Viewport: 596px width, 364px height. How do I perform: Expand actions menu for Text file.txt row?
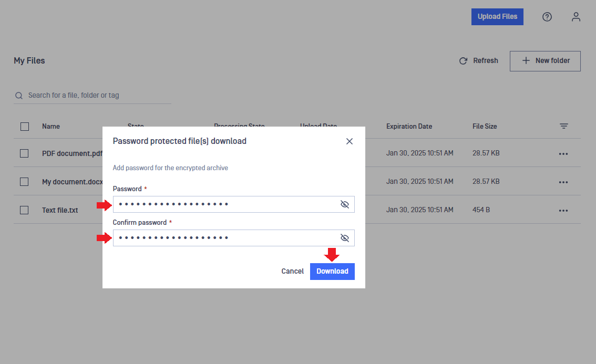pos(563,211)
